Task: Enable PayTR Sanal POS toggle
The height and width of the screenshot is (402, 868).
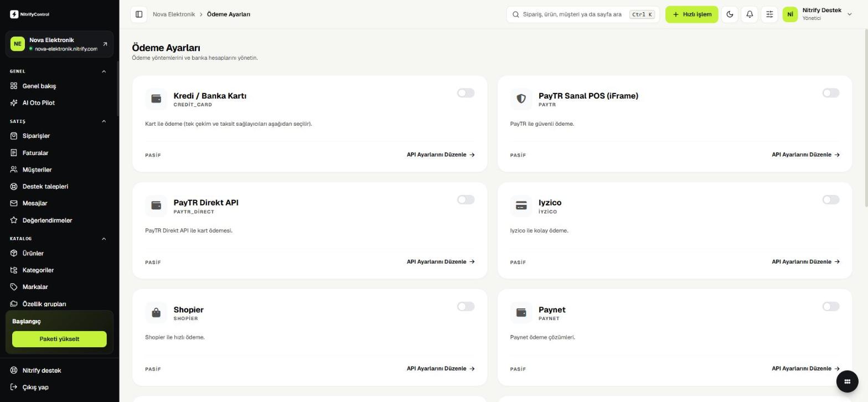Action: pos(831,93)
